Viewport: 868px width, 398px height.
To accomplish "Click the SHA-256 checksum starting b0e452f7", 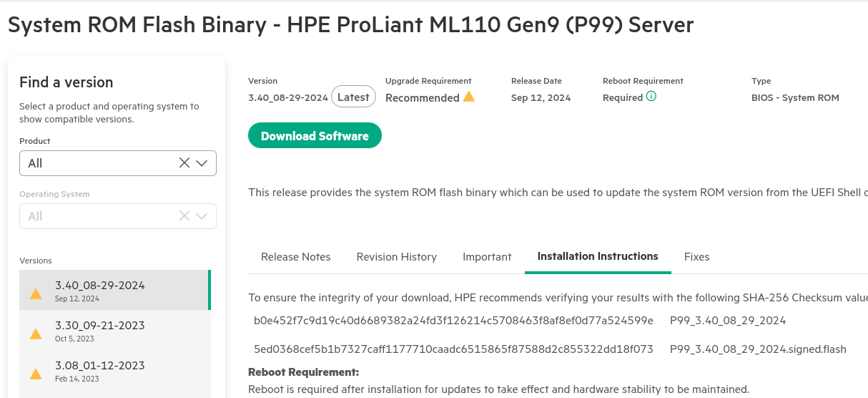I will click(453, 320).
